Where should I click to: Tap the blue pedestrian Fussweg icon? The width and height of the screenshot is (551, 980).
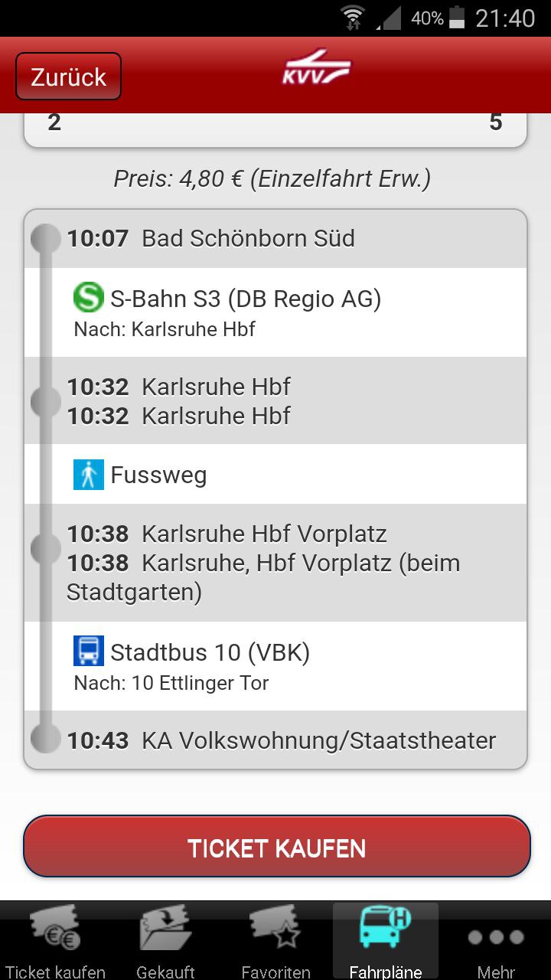coord(88,475)
